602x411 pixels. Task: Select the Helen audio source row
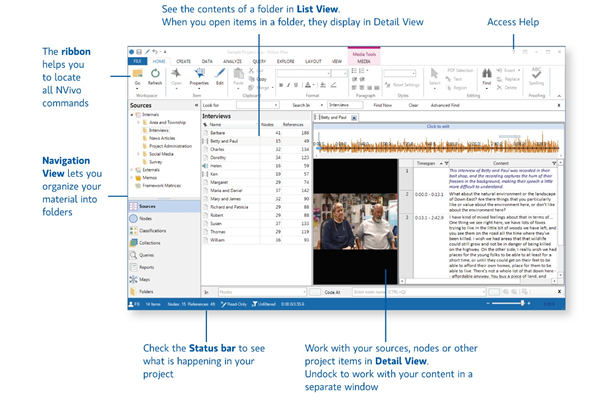(x=256, y=166)
